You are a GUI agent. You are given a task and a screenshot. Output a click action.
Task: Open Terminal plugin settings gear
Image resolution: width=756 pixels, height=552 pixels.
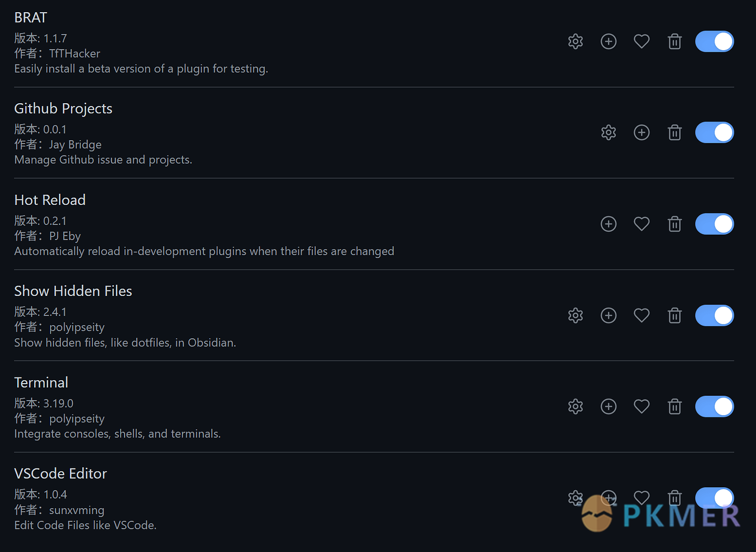pyautogui.click(x=576, y=407)
